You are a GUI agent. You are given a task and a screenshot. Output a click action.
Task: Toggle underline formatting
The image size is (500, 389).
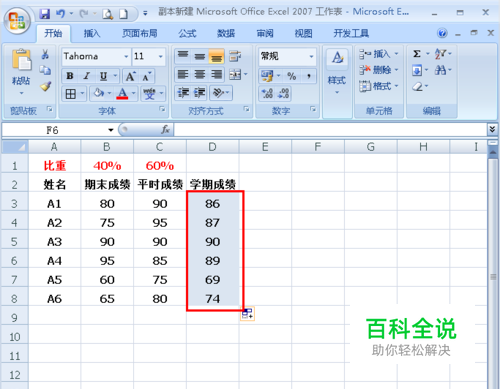[x=104, y=76]
